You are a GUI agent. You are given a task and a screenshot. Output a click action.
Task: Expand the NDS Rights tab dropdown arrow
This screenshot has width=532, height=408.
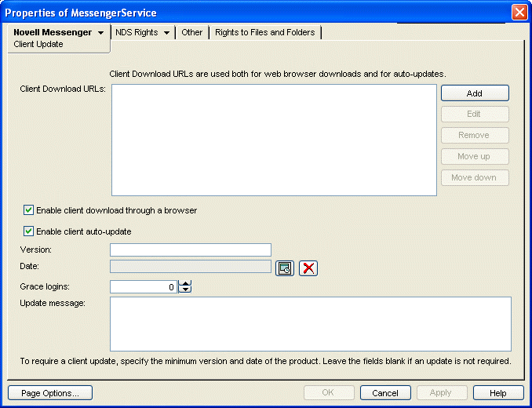coord(166,33)
